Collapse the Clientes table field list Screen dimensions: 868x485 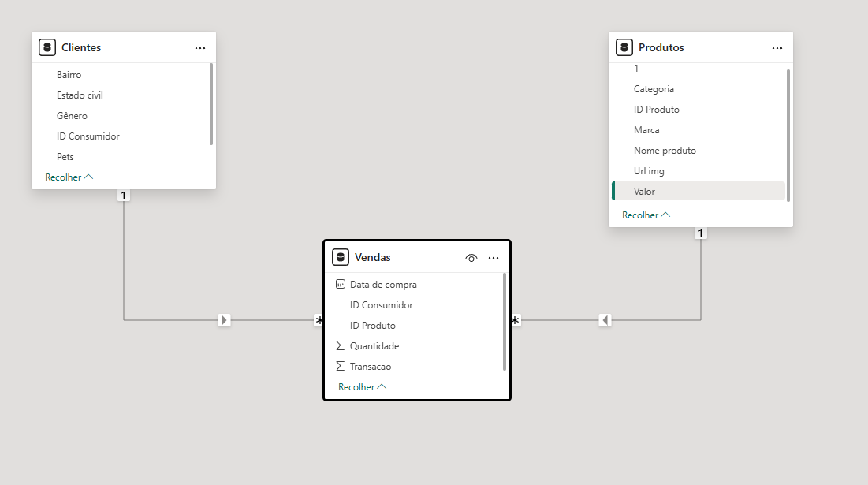coord(69,177)
